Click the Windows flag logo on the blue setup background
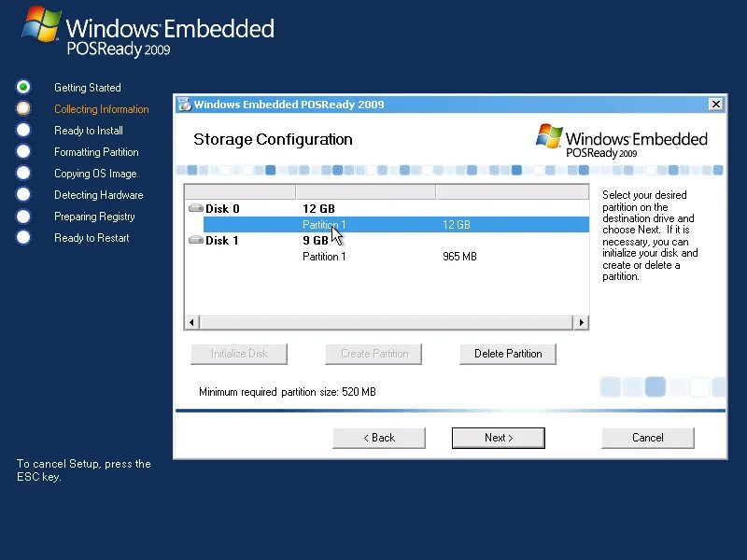The height and width of the screenshot is (560, 747). [41, 24]
